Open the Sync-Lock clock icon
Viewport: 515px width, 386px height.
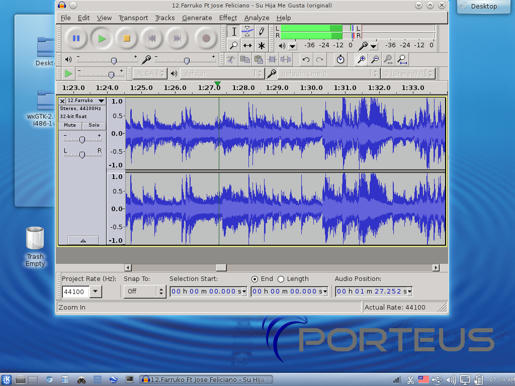340,60
